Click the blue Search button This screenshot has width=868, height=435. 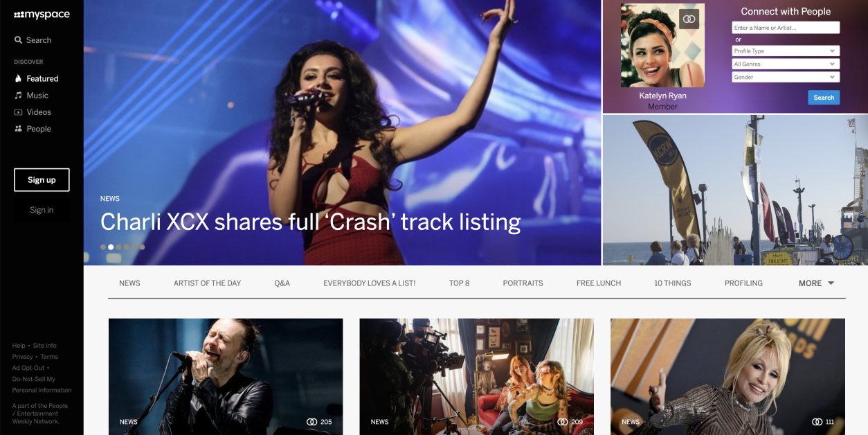[x=824, y=98]
